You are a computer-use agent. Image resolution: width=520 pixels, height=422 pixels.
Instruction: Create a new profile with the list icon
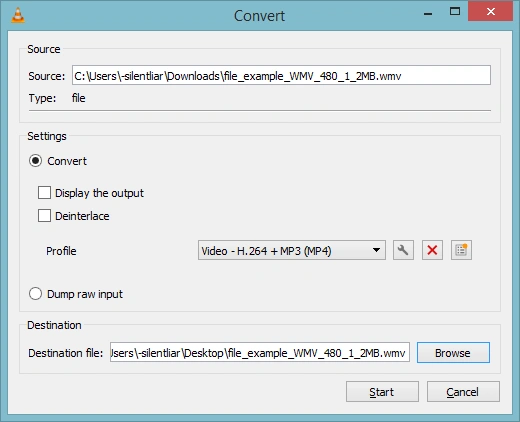461,250
